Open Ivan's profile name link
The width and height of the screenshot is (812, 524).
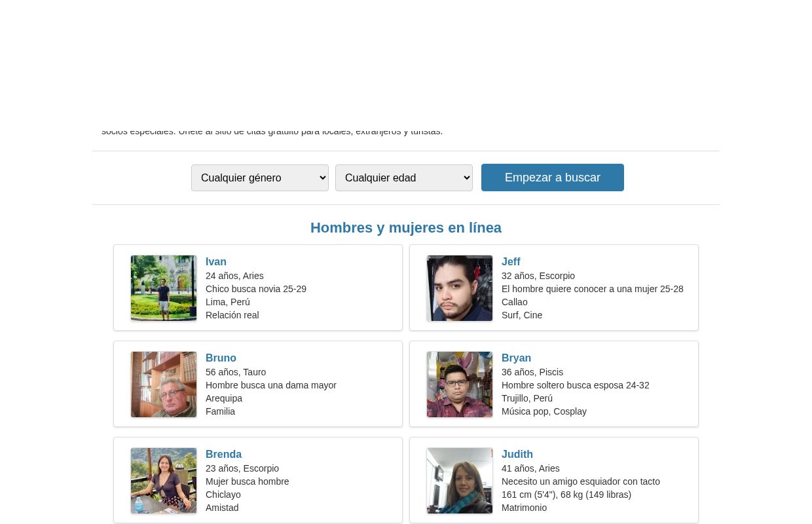click(x=216, y=261)
